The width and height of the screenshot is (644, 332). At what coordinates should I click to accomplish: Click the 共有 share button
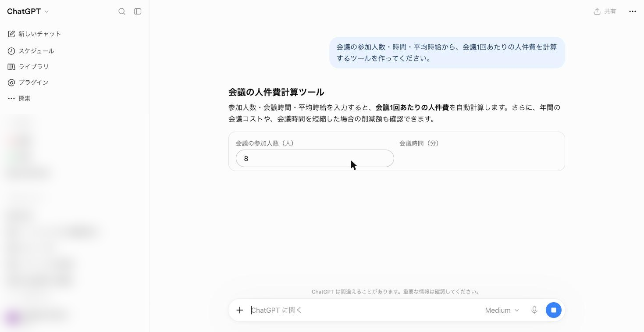point(605,11)
